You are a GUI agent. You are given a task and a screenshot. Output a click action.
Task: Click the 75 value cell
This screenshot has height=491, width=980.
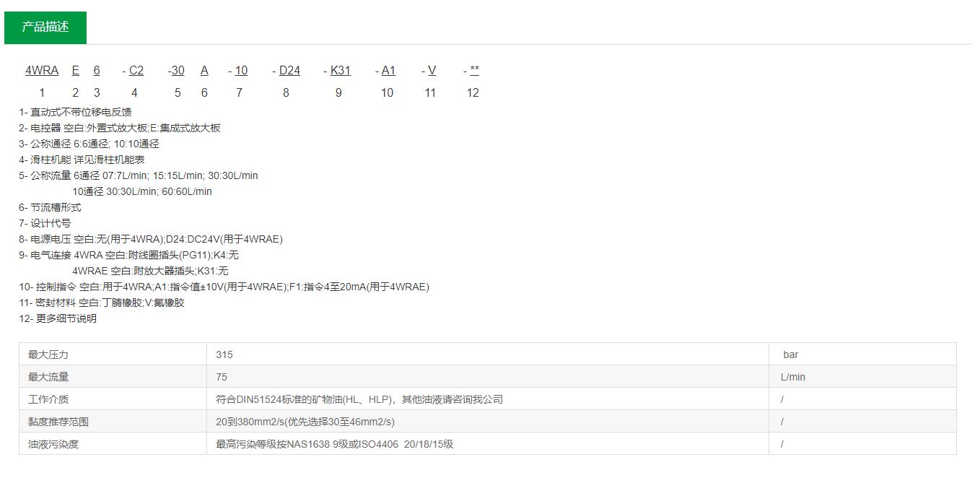488,377
